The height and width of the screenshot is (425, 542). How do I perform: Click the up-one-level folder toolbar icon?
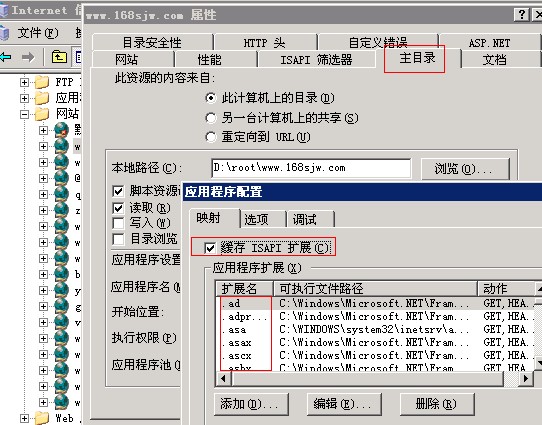59,57
